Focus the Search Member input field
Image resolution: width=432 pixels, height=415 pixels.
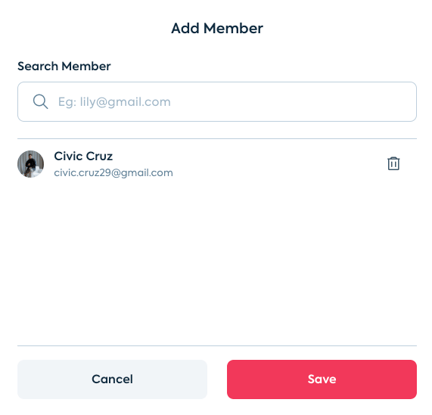pyautogui.click(x=217, y=102)
